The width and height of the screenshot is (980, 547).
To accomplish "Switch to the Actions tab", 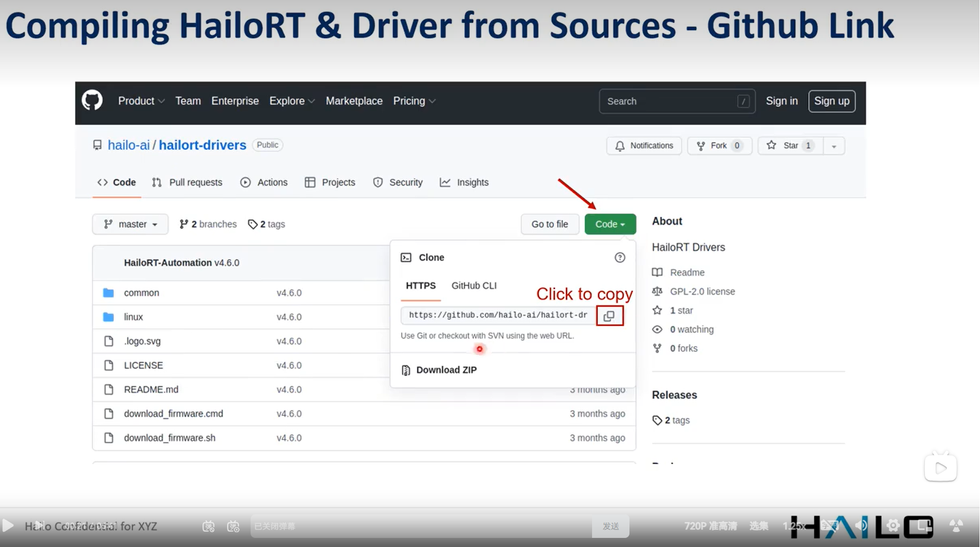I will (x=264, y=182).
